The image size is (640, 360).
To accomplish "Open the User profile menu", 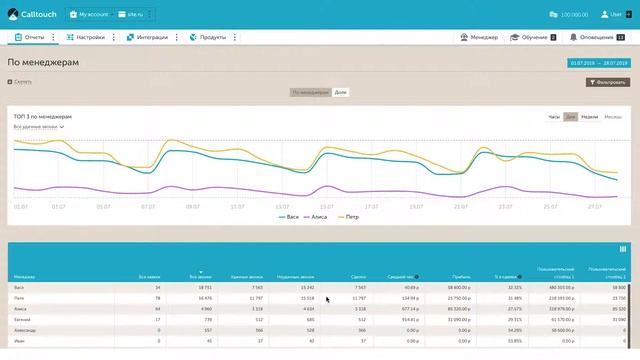I will (x=616, y=14).
